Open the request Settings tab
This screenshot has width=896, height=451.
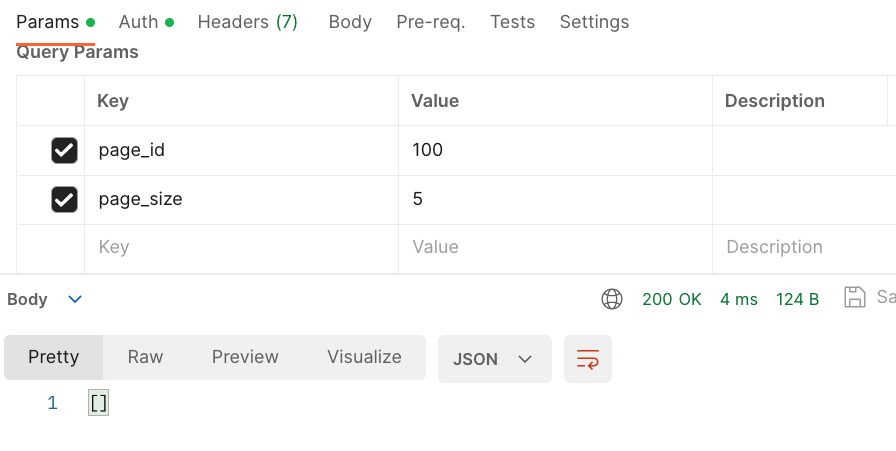(x=594, y=22)
